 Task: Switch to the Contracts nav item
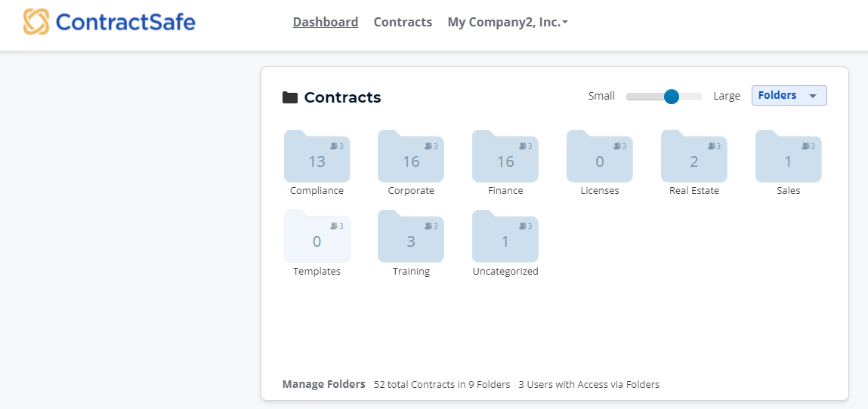403,22
